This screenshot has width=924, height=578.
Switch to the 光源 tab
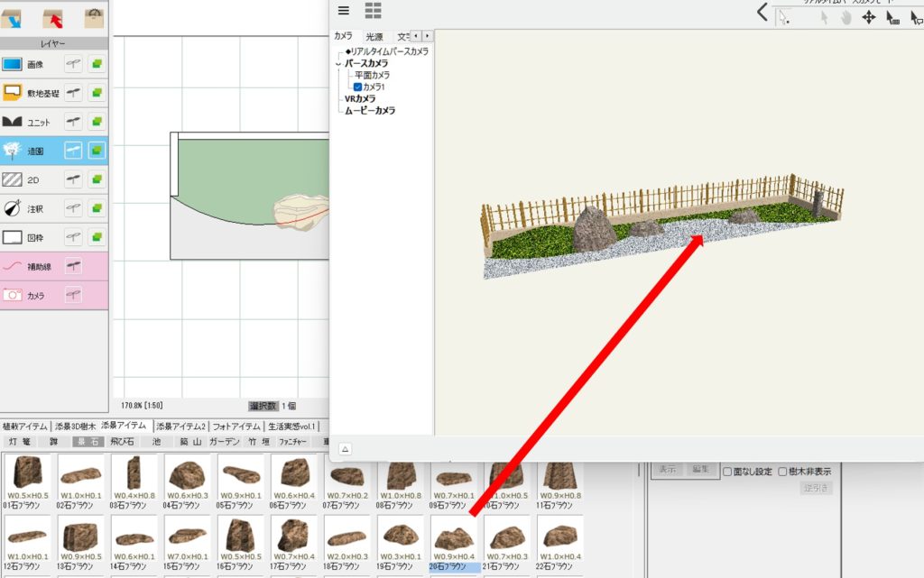click(x=374, y=37)
